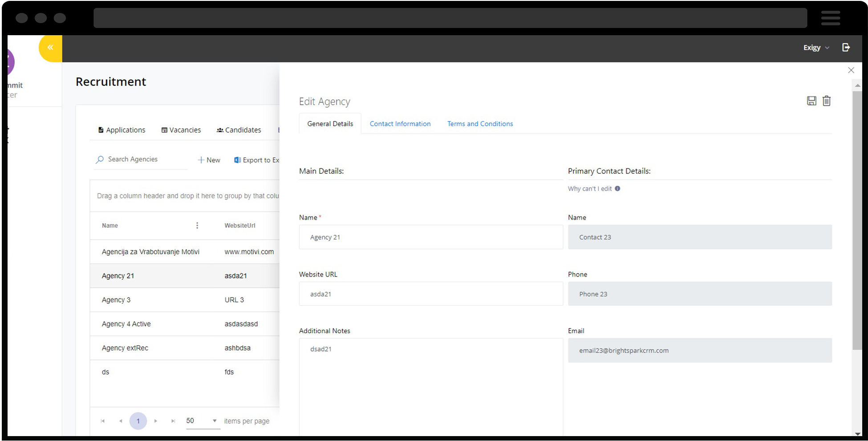
Task: Click the Email field with email23@brightsparkcrm.com
Action: point(700,350)
